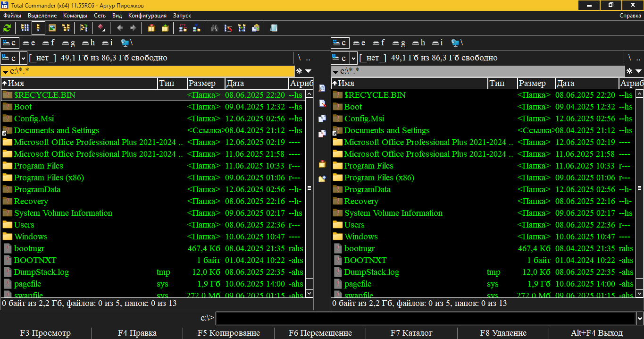
Task: Open network neighborhood in right drive bar
Action: (457, 43)
